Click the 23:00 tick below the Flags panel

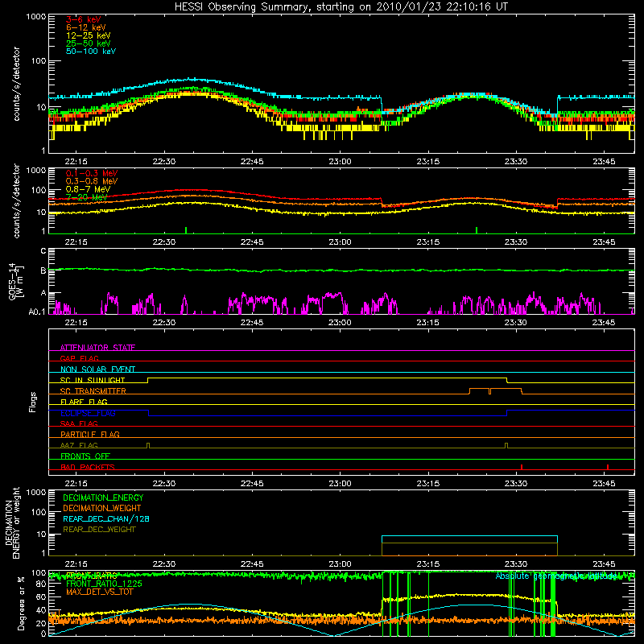tap(340, 484)
